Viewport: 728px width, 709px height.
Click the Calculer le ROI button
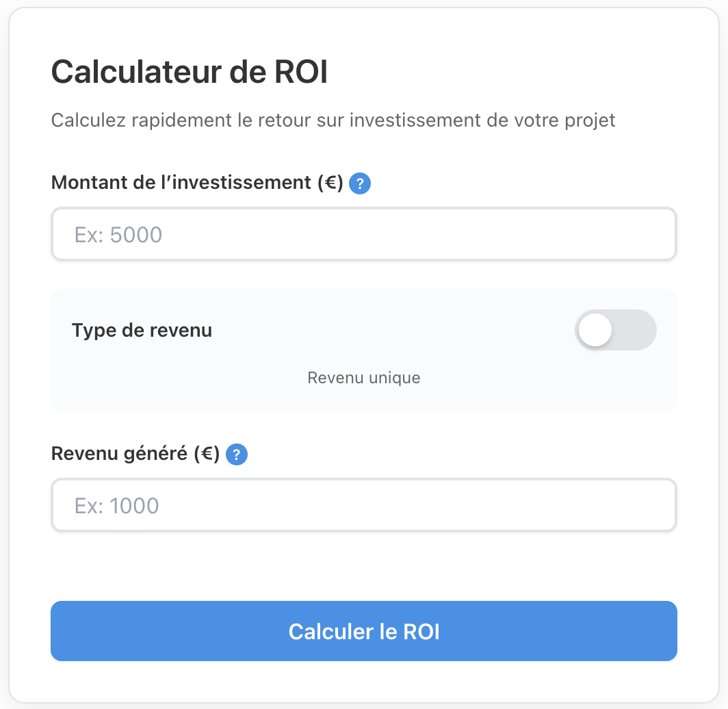(363, 631)
